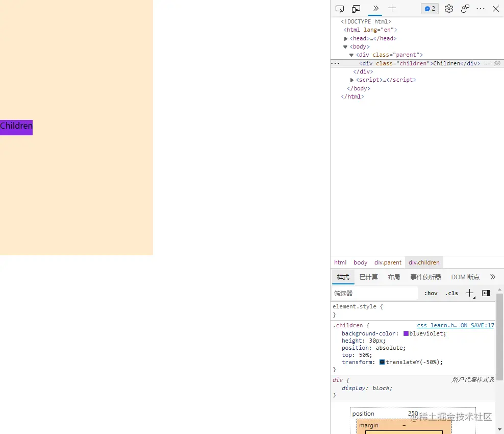Click div.children in the breadcrumb bar
504x434 pixels.
[x=424, y=262]
